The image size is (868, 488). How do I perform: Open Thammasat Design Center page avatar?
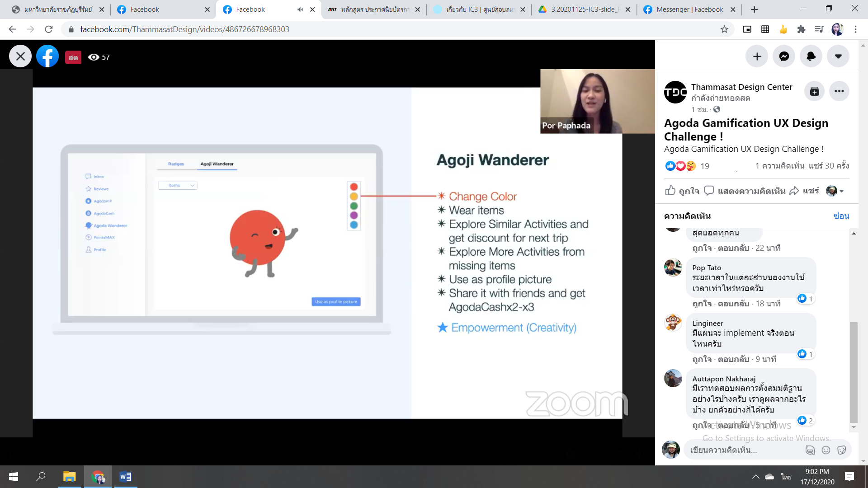[x=675, y=92]
